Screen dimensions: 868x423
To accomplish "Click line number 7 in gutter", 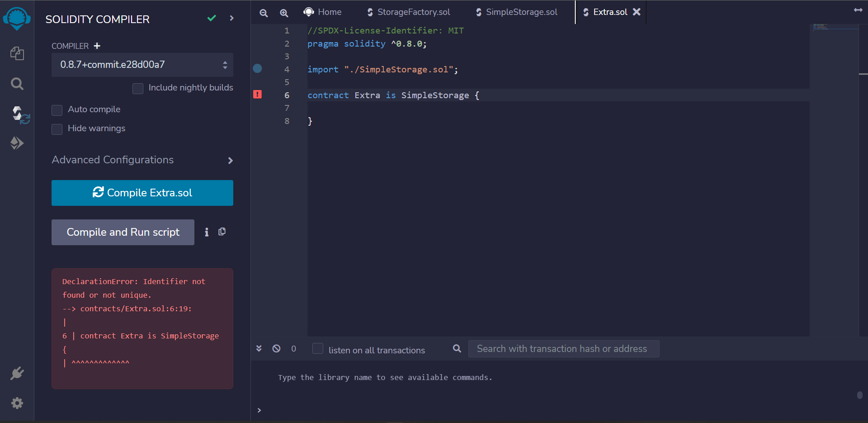I will pyautogui.click(x=287, y=108).
